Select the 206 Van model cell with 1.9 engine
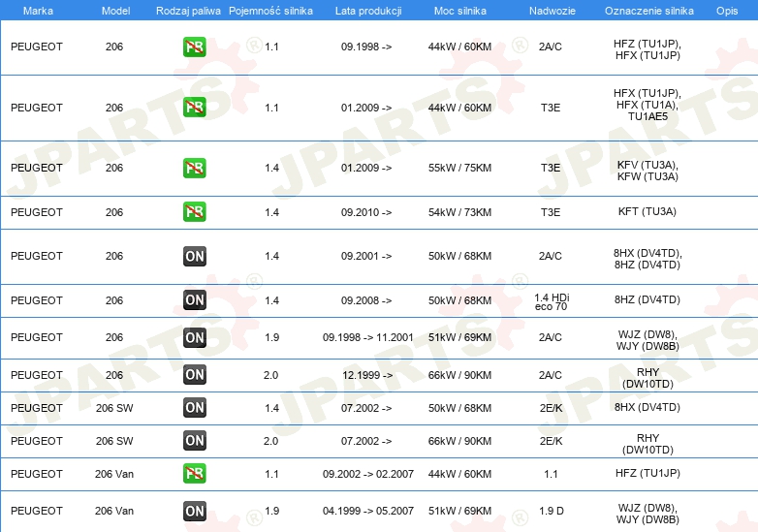 tap(114, 511)
